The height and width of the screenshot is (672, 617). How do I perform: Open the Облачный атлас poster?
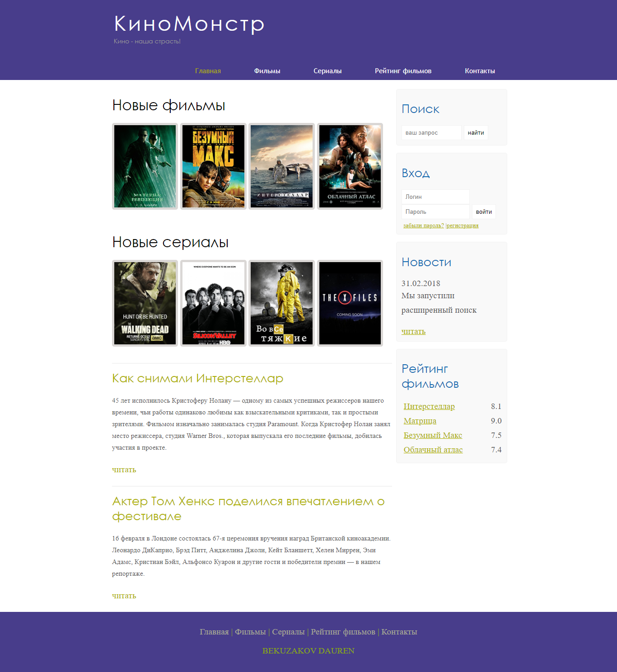pos(350,166)
